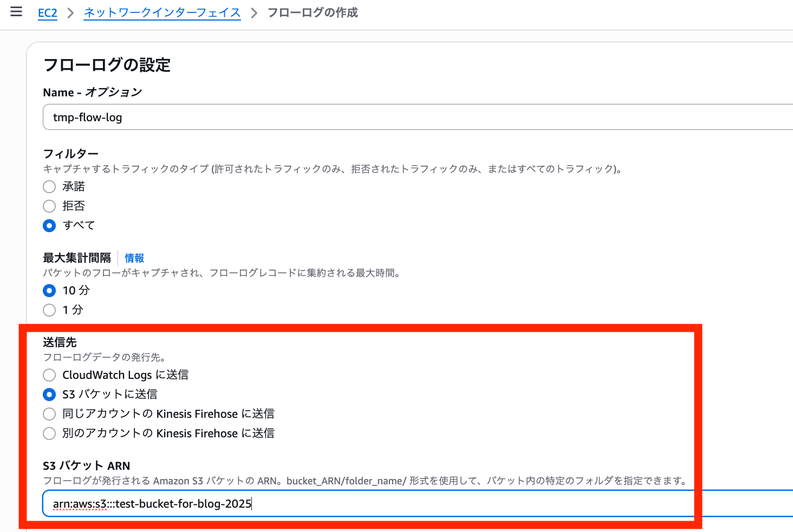Select S3 バケットに送信 destination
Viewport: 793px width, 532px height.
tap(49, 395)
